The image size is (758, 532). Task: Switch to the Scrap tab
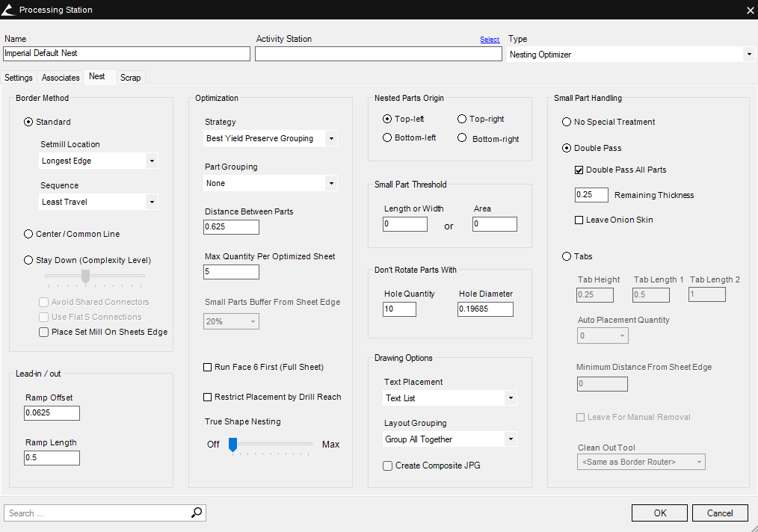pyautogui.click(x=130, y=78)
